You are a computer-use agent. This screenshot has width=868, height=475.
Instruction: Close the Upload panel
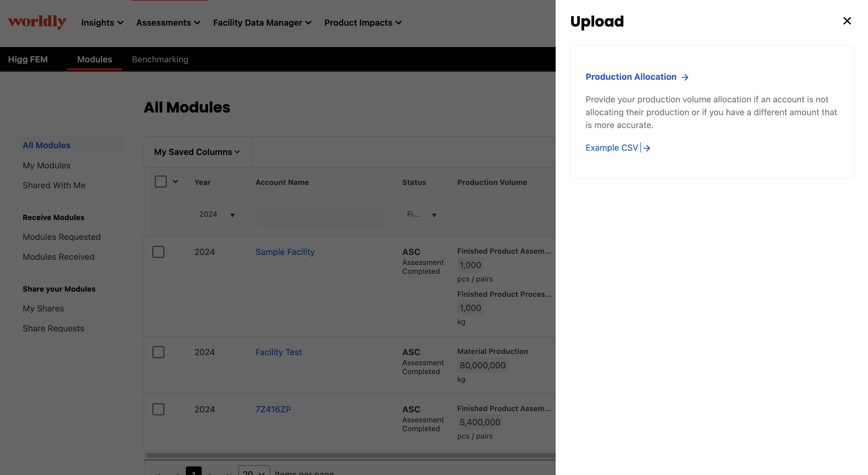tap(847, 21)
